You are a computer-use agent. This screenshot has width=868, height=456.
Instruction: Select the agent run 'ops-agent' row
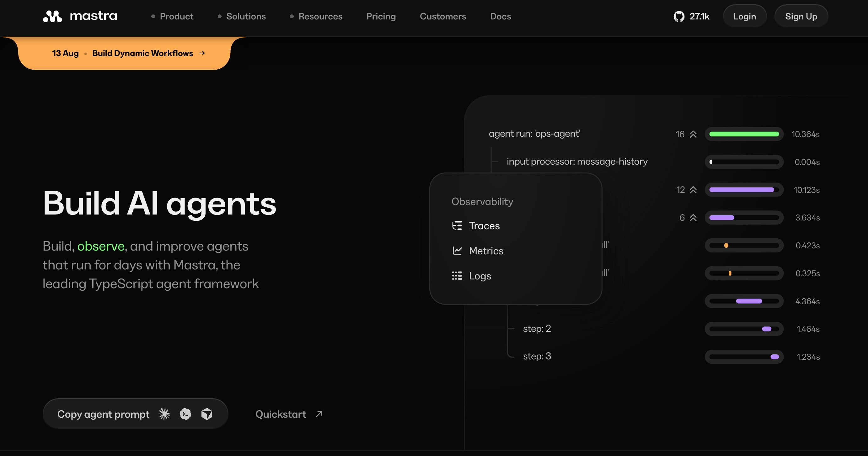(534, 134)
